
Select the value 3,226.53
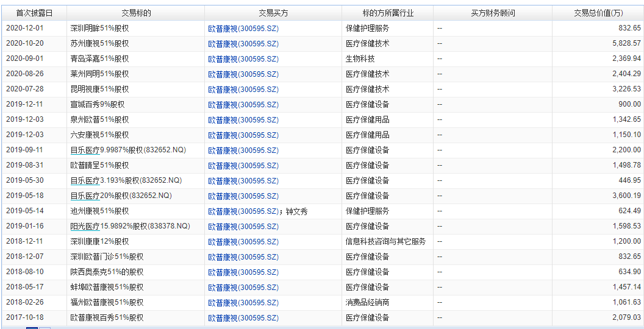(x=626, y=89)
